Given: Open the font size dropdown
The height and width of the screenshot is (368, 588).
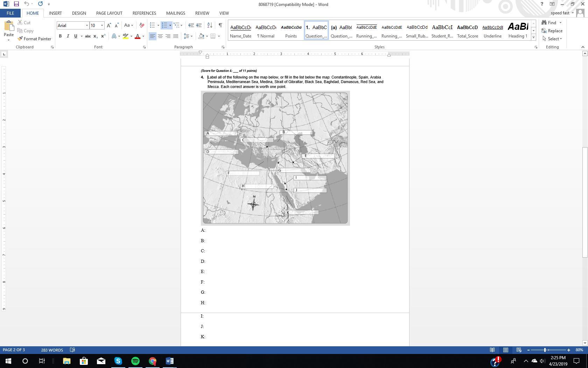Looking at the screenshot, I should [x=102, y=25].
